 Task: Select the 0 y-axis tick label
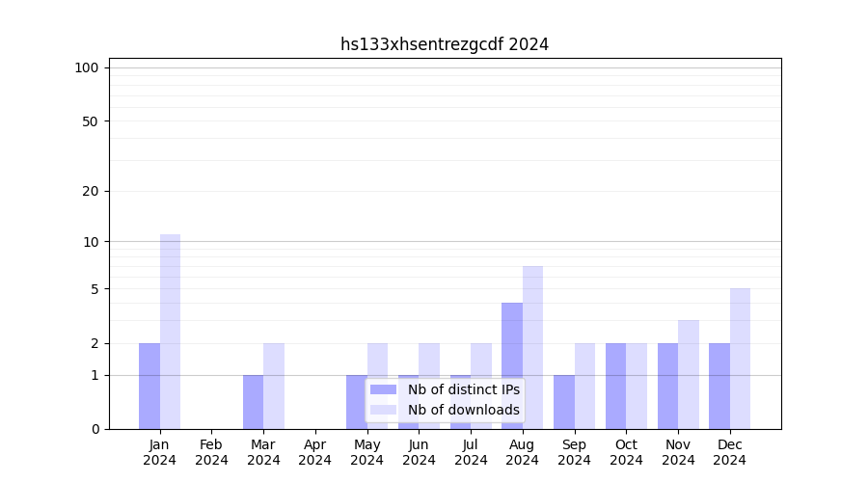pyautogui.click(x=95, y=429)
